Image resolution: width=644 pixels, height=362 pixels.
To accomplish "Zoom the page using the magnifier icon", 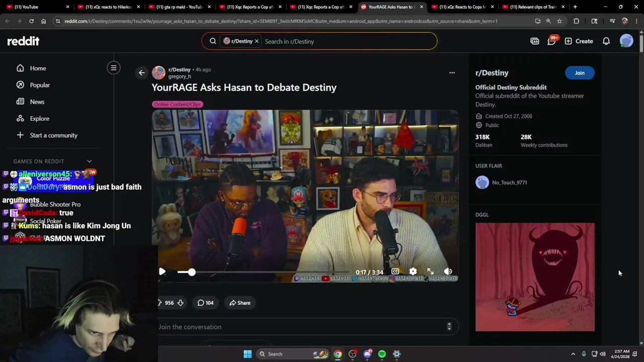I will [548, 21].
